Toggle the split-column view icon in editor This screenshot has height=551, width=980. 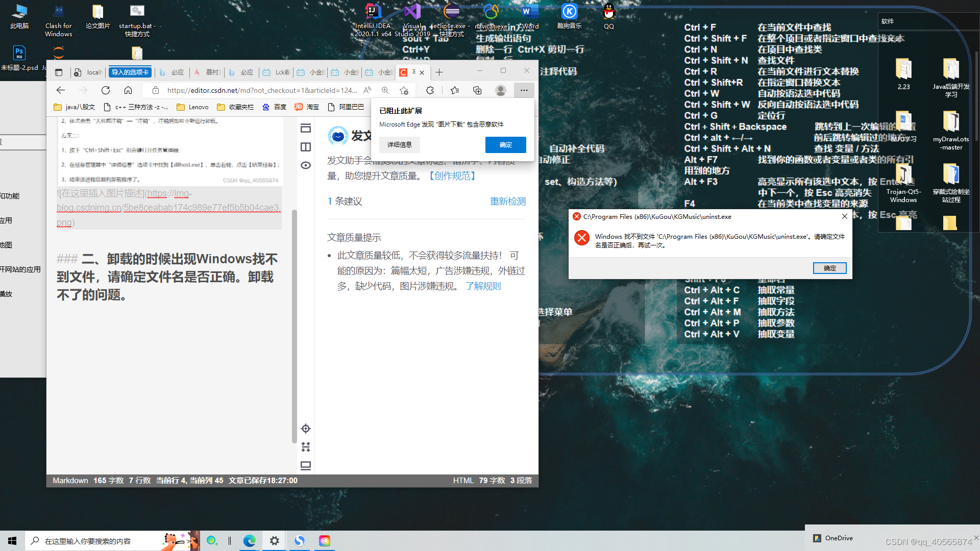(306, 147)
